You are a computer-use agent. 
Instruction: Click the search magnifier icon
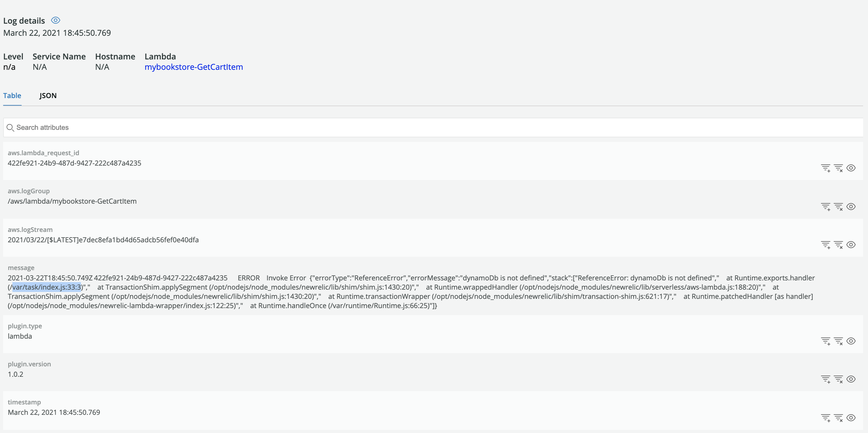coord(10,128)
